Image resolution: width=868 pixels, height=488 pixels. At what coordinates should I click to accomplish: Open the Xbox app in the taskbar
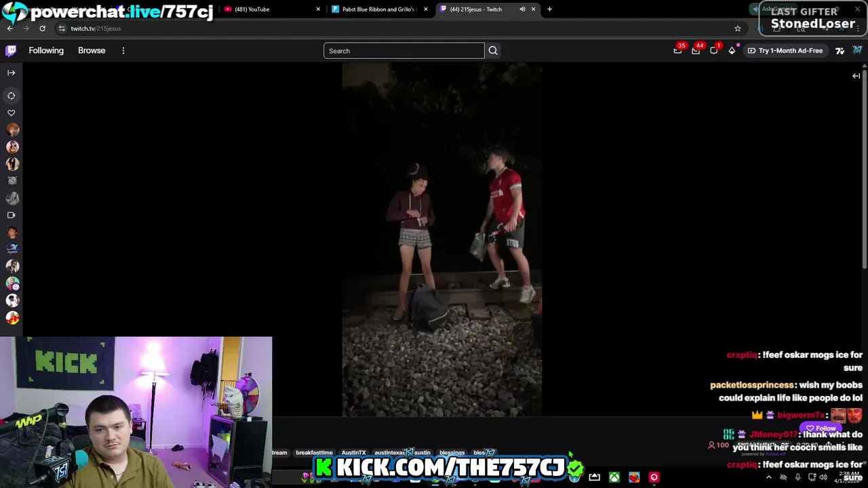(x=614, y=477)
